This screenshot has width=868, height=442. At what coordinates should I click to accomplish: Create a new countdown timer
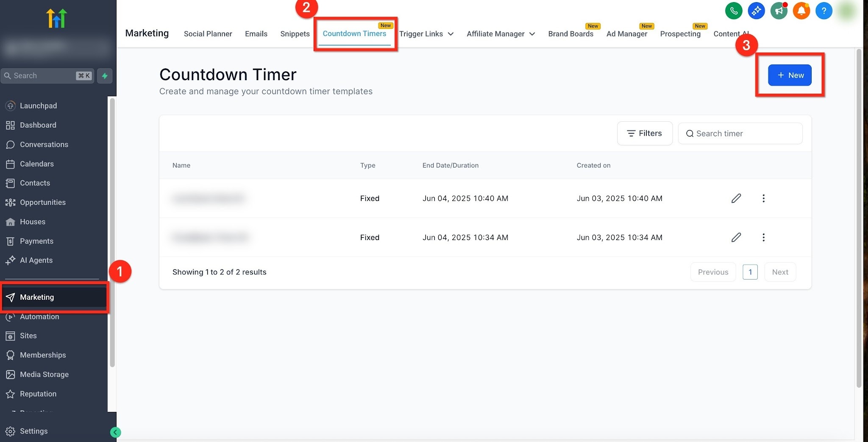pyautogui.click(x=790, y=75)
